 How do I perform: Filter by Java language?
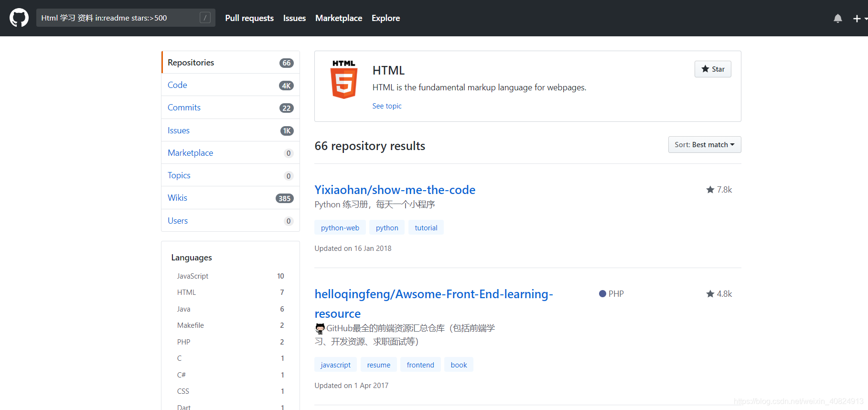coord(230,309)
